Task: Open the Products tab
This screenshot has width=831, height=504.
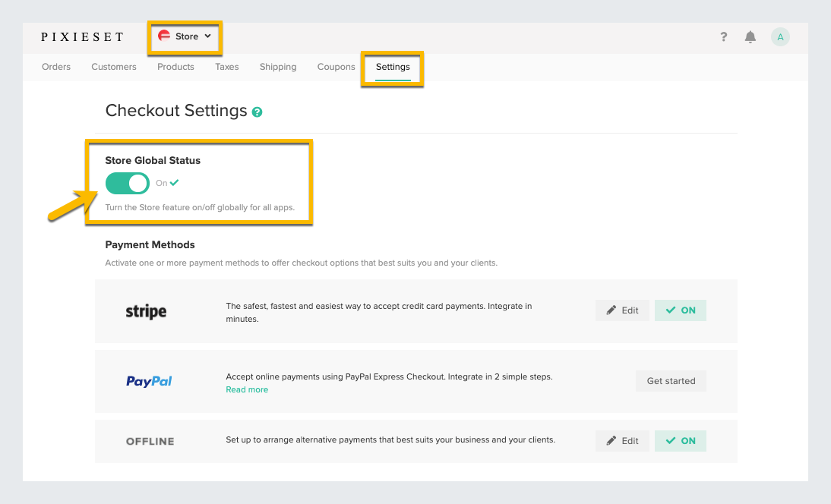Action: coord(175,67)
